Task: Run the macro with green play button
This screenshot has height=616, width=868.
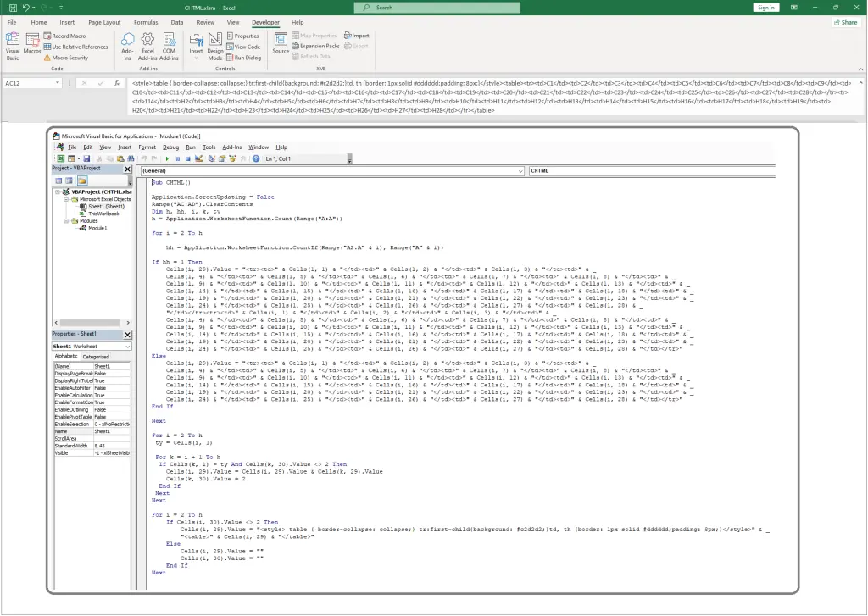Action: 167,158
